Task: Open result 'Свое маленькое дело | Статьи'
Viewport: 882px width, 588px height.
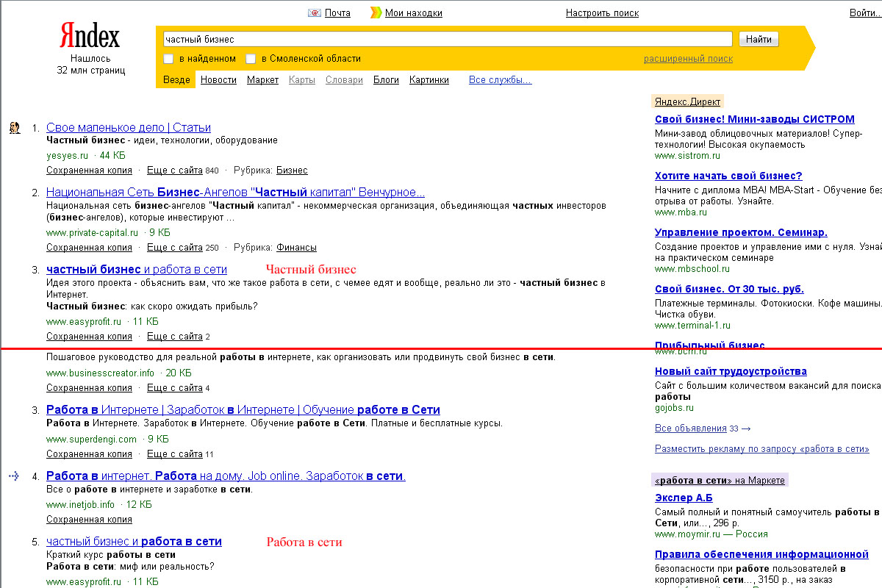Action: 129,127
